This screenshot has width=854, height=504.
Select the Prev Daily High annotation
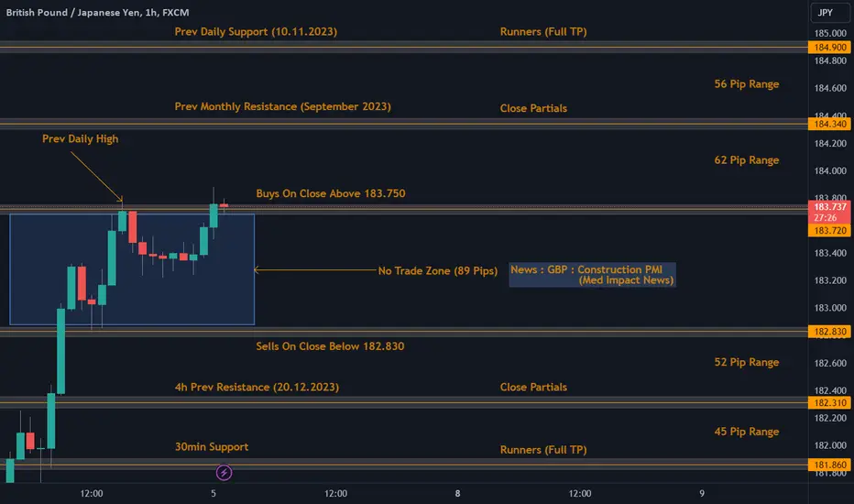coord(80,139)
